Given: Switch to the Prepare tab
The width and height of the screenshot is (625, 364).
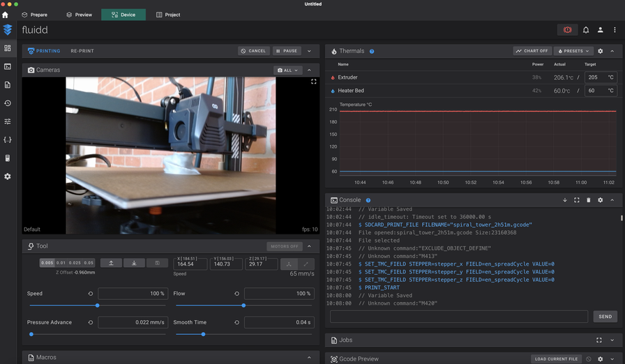Looking at the screenshot, I should pyautogui.click(x=34, y=15).
